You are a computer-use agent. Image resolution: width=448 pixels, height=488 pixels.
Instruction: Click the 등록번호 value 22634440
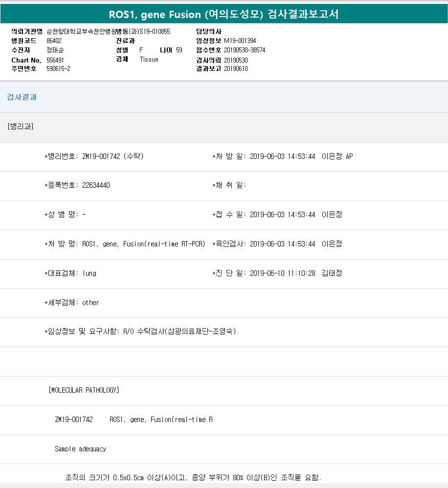pos(96,185)
